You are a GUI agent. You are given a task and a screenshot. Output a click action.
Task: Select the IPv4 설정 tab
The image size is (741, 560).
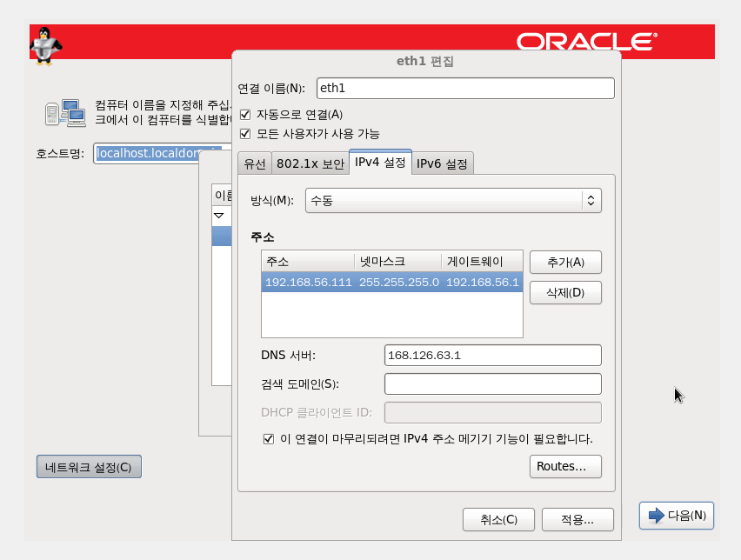(380, 162)
